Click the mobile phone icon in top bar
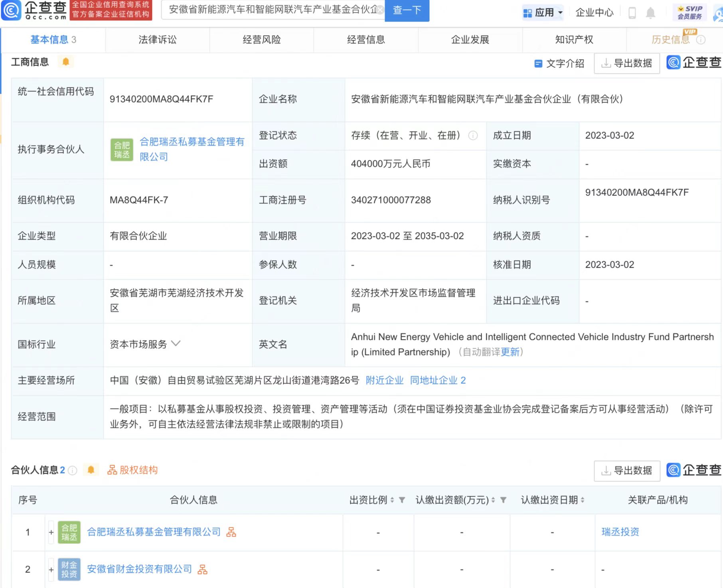Image resolution: width=723 pixels, height=588 pixels. click(x=632, y=12)
